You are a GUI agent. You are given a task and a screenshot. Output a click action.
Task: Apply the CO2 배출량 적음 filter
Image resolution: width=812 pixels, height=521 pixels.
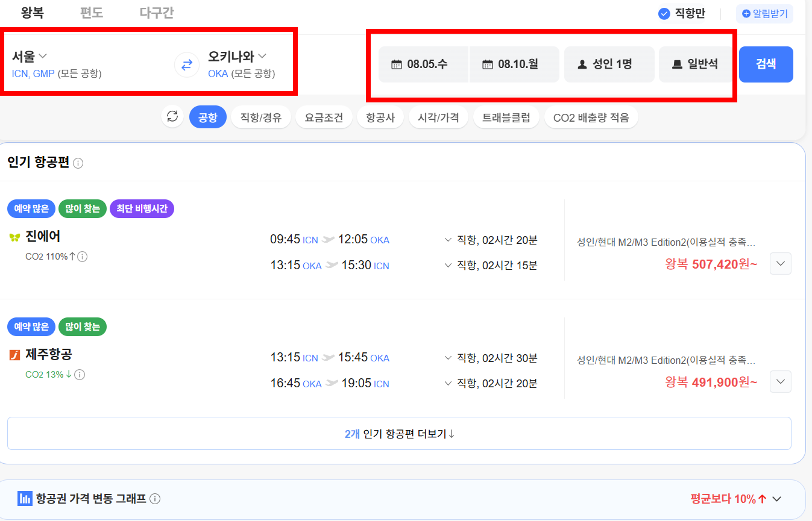tap(591, 117)
